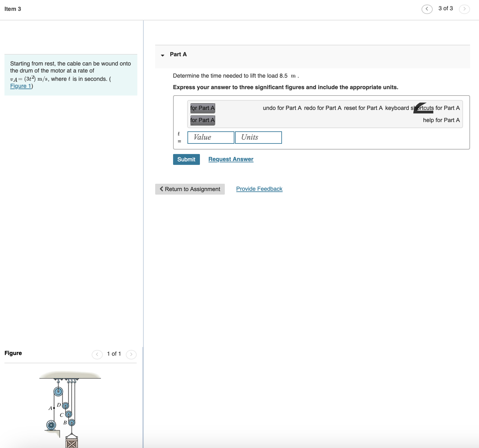Viewport: 479px width, 448px height.
Task: Open the Provide Feedback link
Action: (259, 189)
